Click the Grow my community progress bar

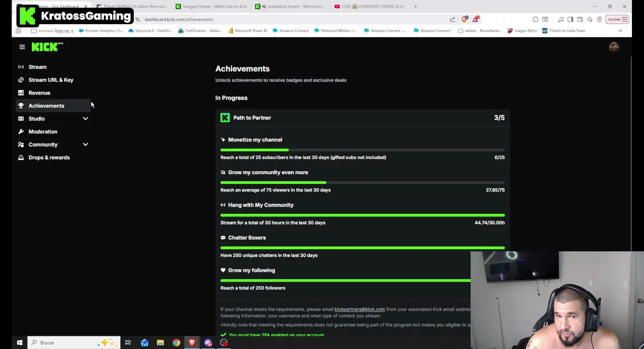point(362,183)
